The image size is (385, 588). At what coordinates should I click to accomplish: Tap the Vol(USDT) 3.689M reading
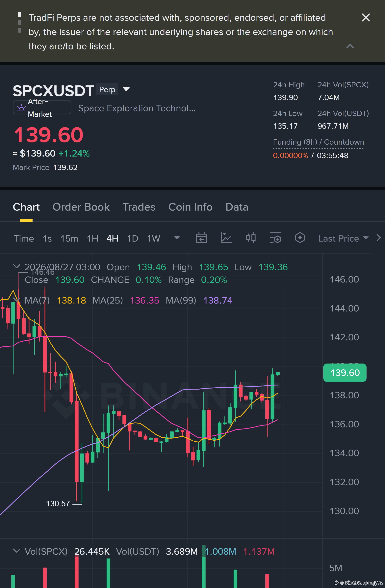click(182, 551)
